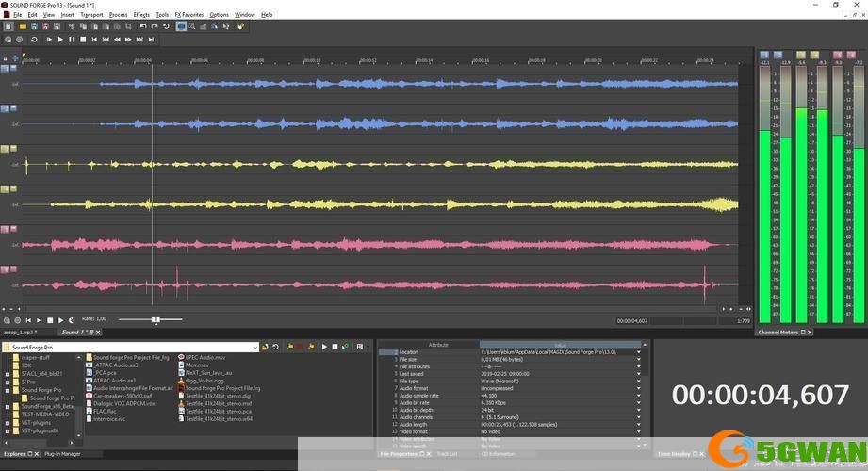Collapse the Sound Forge Pro folder node
868x471 pixels.
[8, 390]
